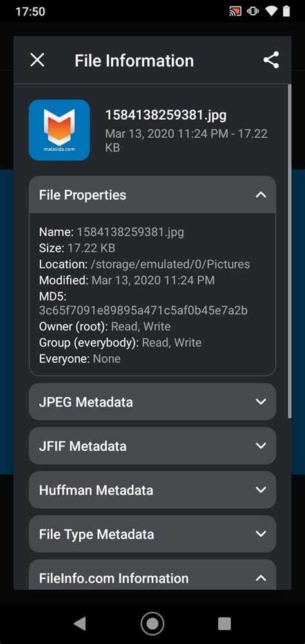Image resolution: width=305 pixels, height=644 pixels.
Task: Tap the share icon
Action: click(x=271, y=60)
